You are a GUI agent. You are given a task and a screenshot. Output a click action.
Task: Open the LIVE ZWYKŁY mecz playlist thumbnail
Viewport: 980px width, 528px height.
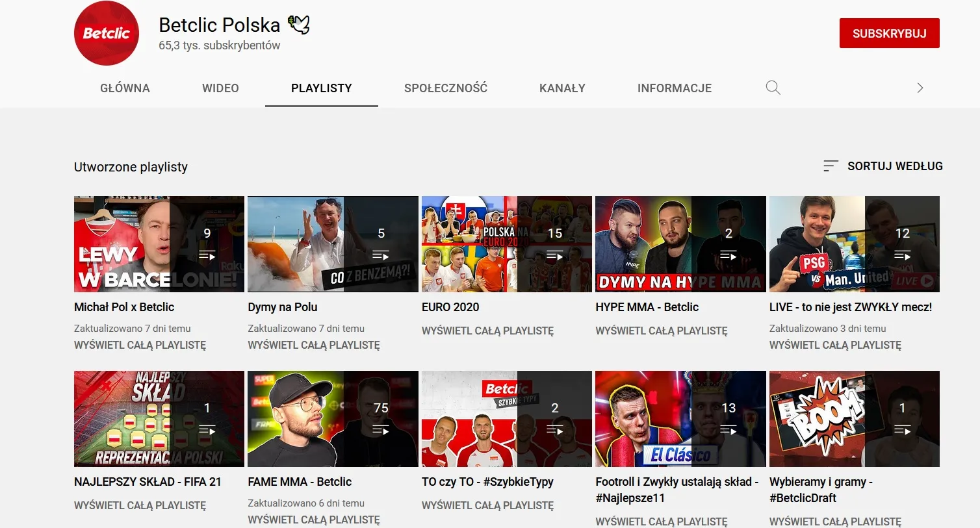click(855, 244)
